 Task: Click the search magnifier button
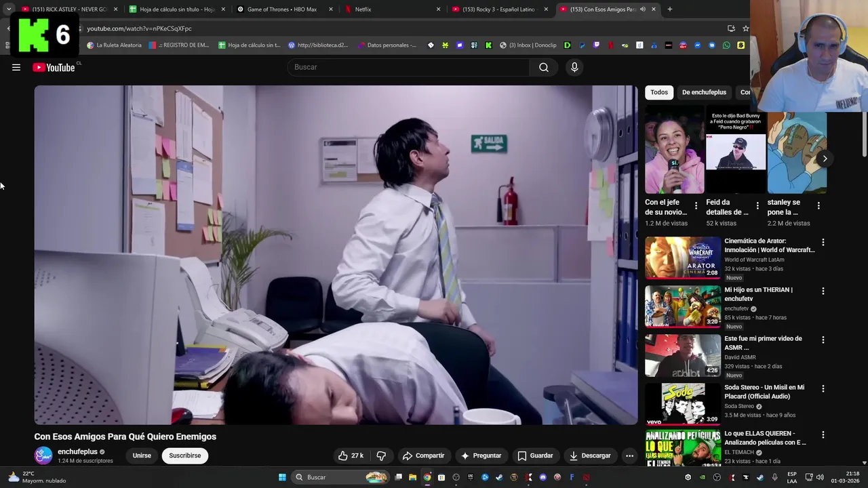click(x=544, y=67)
